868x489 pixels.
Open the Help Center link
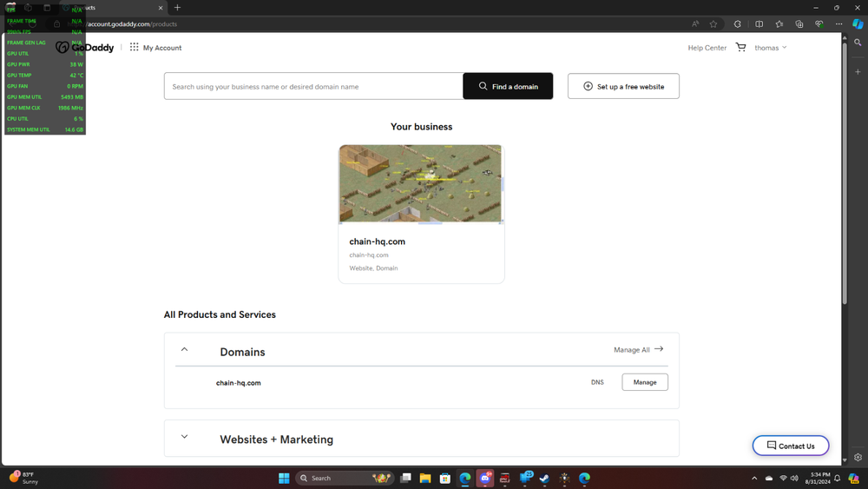[707, 48]
